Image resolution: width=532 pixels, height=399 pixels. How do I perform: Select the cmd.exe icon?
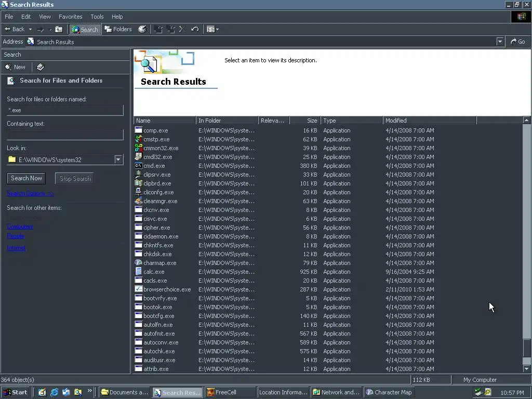138,166
